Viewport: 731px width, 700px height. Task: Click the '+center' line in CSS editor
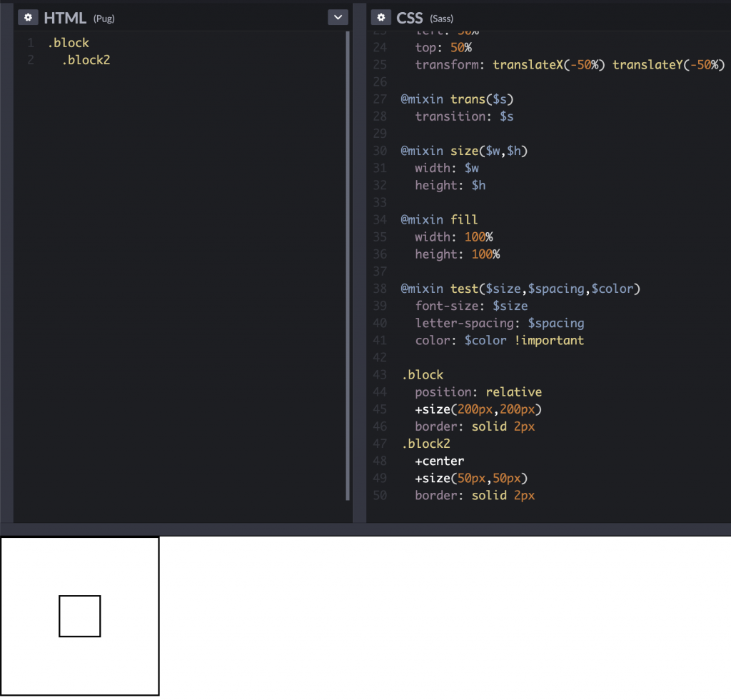(439, 461)
